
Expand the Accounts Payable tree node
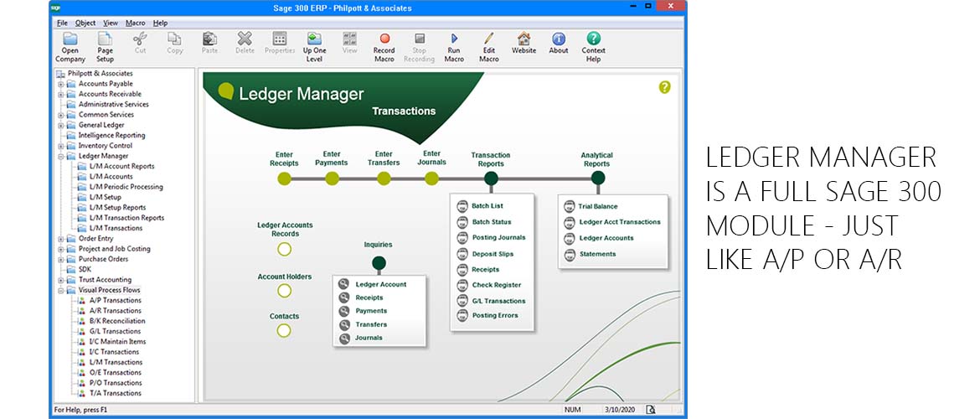[x=60, y=84]
